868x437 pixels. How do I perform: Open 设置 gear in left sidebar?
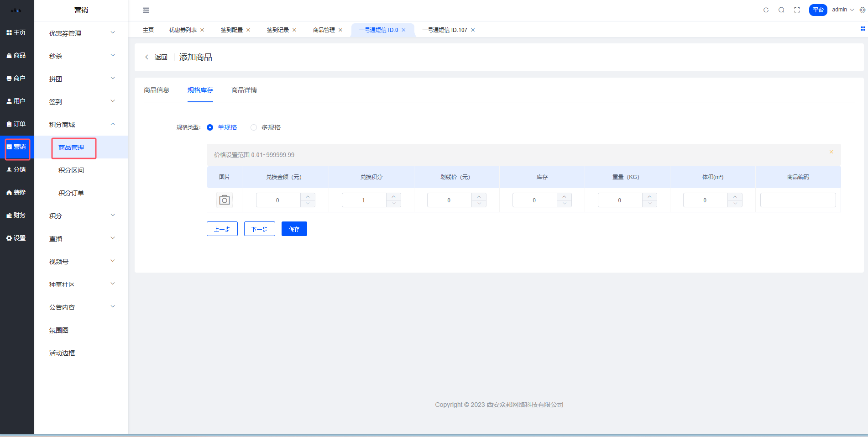(x=16, y=238)
